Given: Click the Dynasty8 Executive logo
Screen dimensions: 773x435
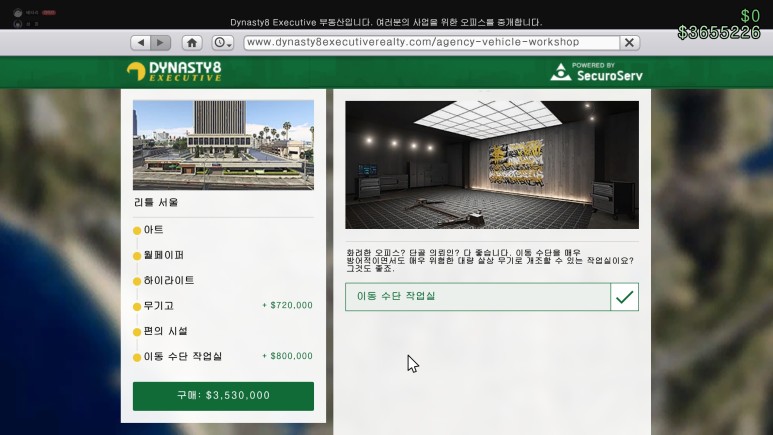Looking at the screenshot, I should pyautogui.click(x=174, y=72).
